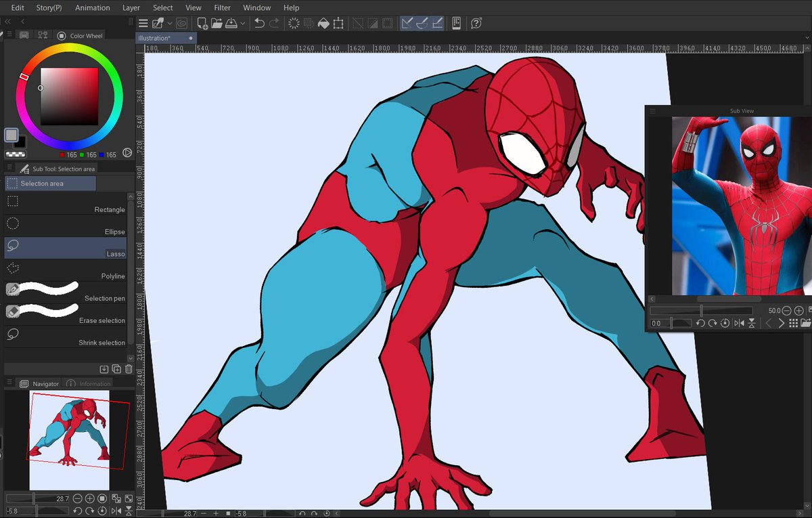The width and height of the screenshot is (812, 518).
Task: Zoom in using Navigator plus button
Action: point(90,499)
